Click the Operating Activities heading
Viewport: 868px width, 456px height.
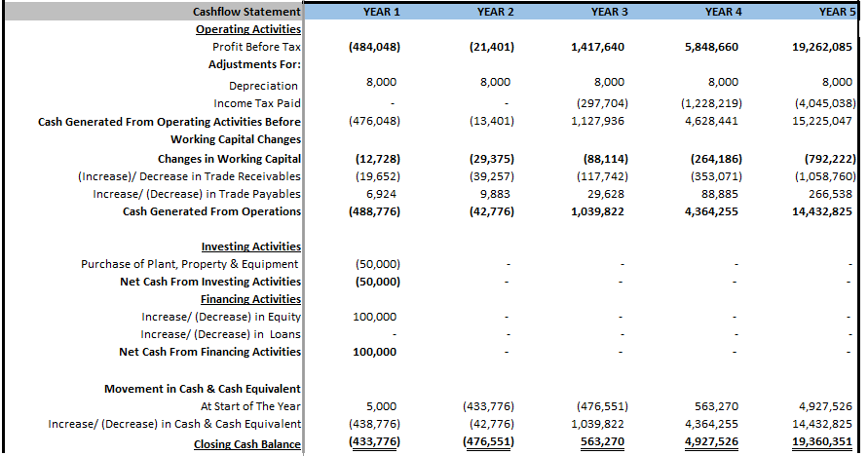[x=248, y=29]
